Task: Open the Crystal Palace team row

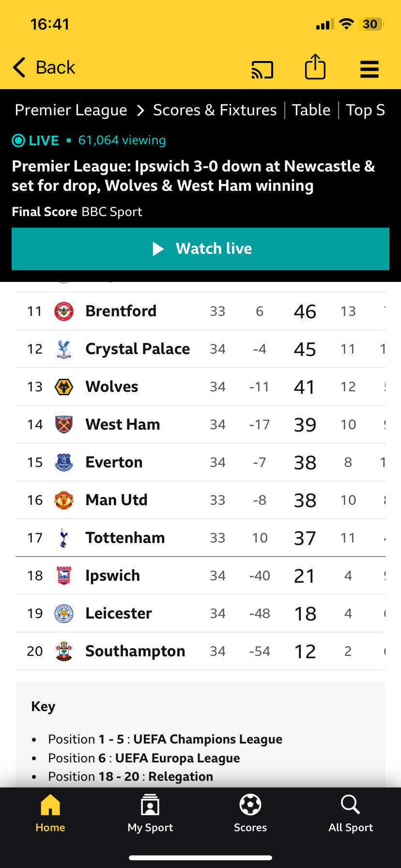Action: tap(200, 349)
